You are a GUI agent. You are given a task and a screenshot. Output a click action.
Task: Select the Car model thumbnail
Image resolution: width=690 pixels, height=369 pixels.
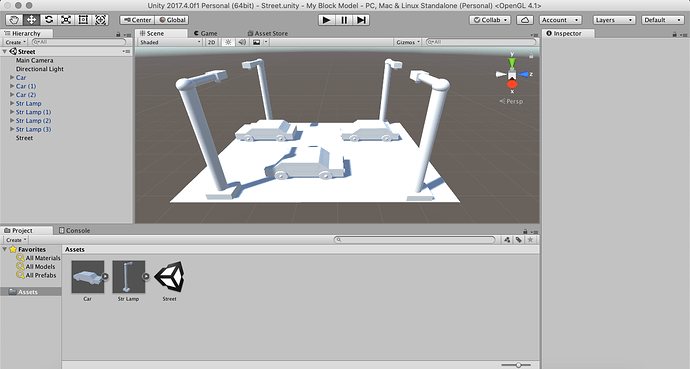click(x=88, y=277)
